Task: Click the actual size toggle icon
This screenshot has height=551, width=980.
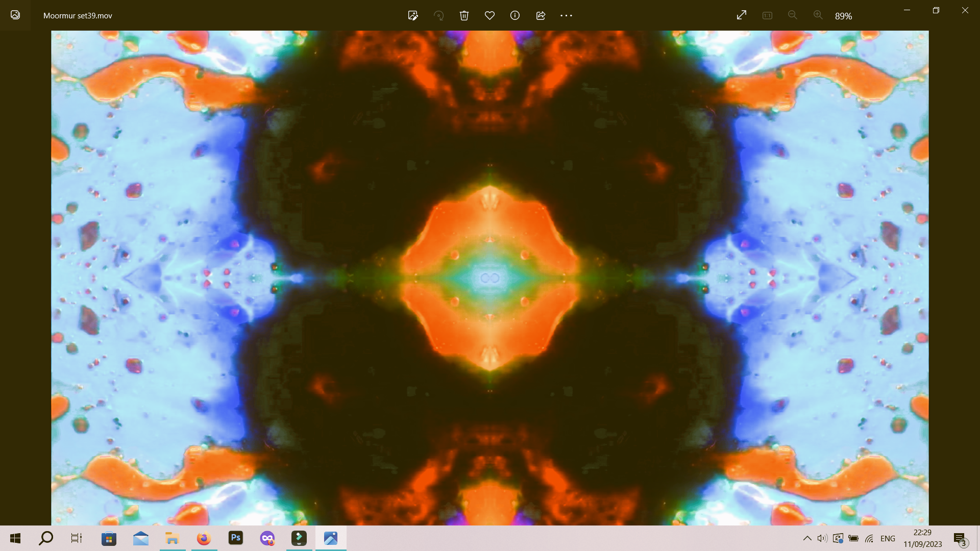Action: point(767,15)
